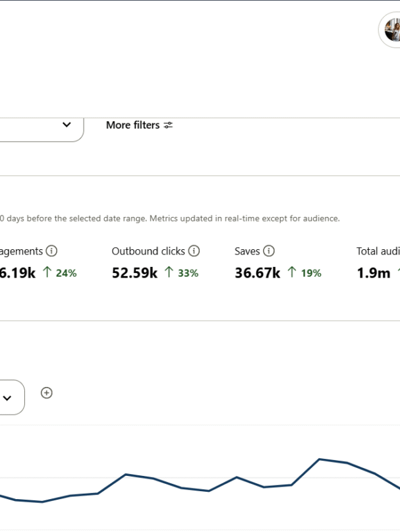Click the 1.9m total audience value
This screenshot has width=400, height=532.
pyautogui.click(x=374, y=273)
